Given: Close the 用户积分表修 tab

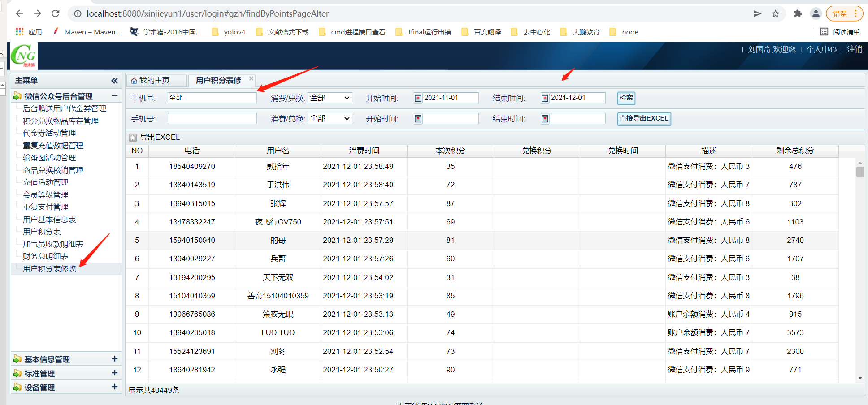Looking at the screenshot, I should [x=251, y=78].
